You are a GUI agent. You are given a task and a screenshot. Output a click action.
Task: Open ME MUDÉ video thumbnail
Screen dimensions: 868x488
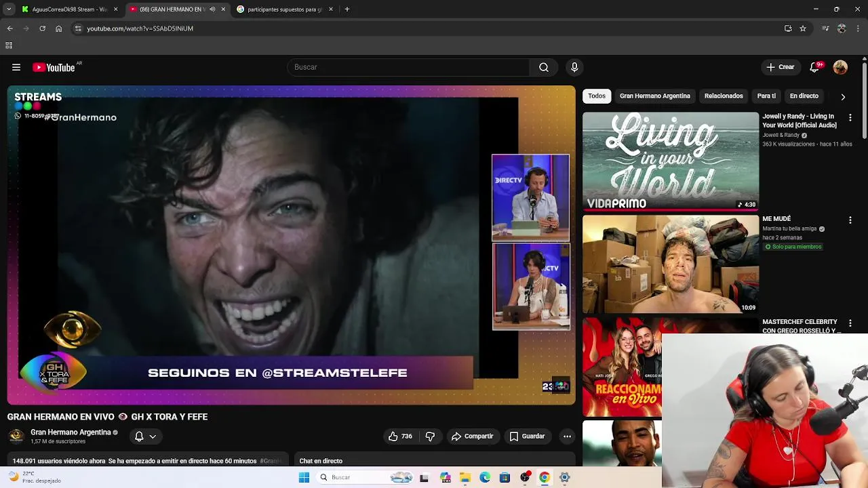click(671, 264)
